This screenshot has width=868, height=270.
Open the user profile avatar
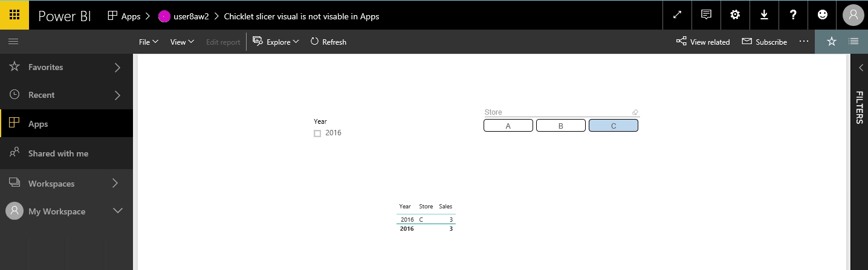[853, 15]
